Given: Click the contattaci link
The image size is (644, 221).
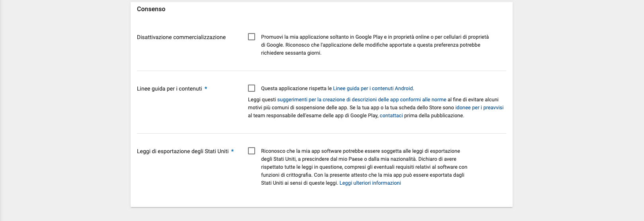Looking at the screenshot, I should tap(391, 116).
